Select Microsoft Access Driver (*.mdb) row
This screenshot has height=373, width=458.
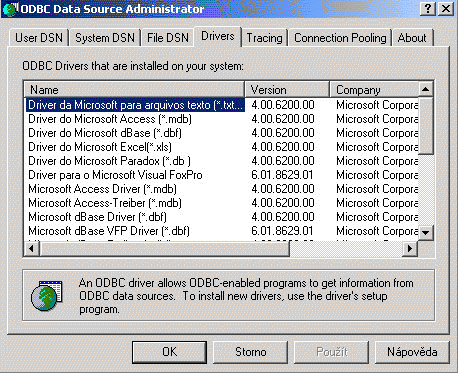103,189
